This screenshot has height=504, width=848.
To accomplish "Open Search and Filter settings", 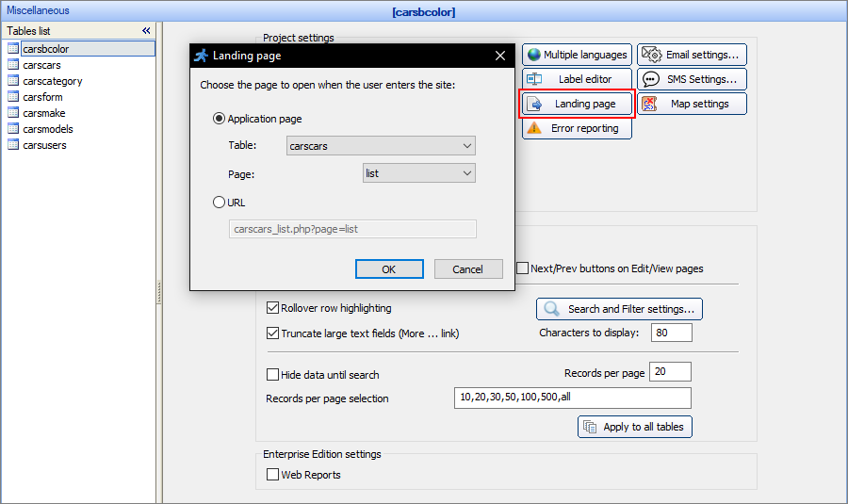I will 619,309.
